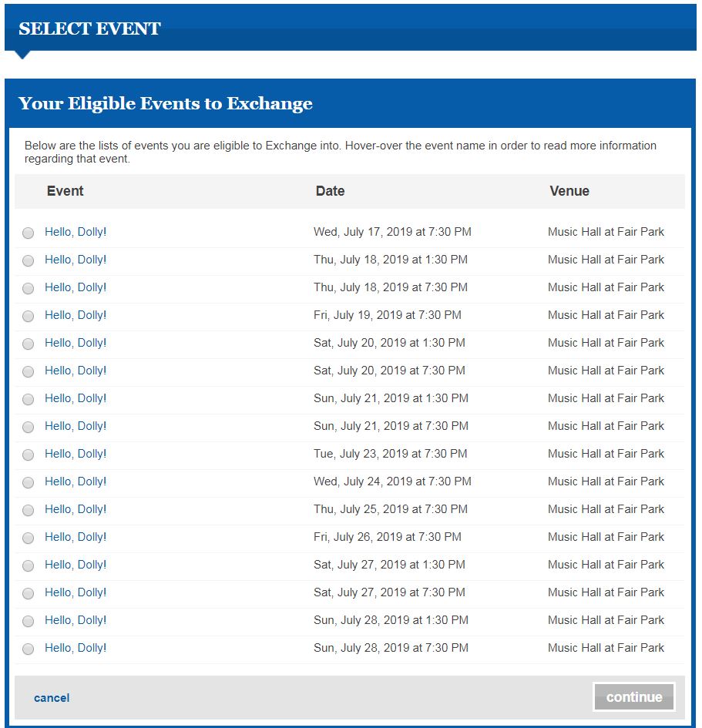Image resolution: width=702 pixels, height=728 pixels.
Task: Pick radio for Sat, July 27 1:30 PM
Action: tap(29, 565)
